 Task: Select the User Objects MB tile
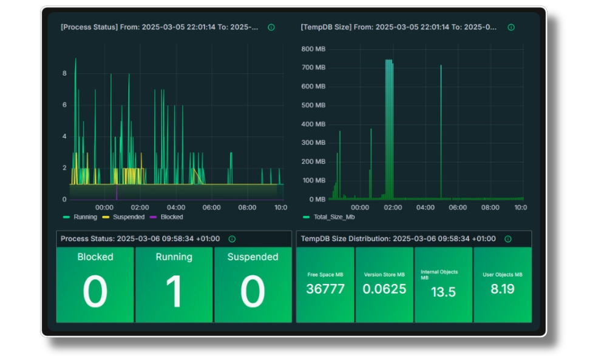click(x=502, y=285)
